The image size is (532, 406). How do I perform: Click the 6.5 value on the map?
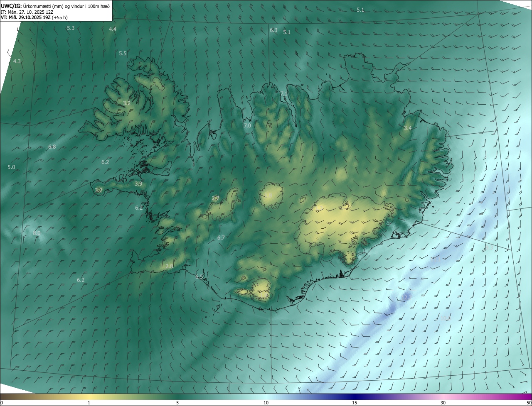pos(199,276)
